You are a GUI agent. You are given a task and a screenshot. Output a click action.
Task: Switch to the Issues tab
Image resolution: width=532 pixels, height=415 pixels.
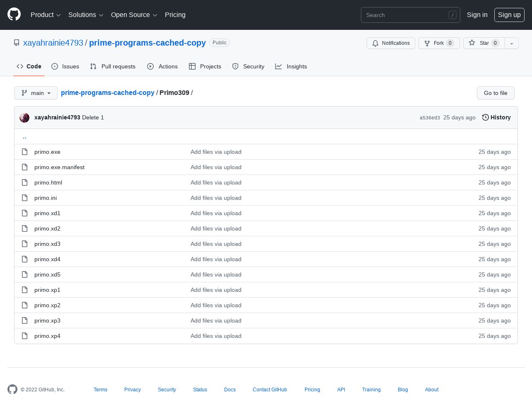(65, 66)
